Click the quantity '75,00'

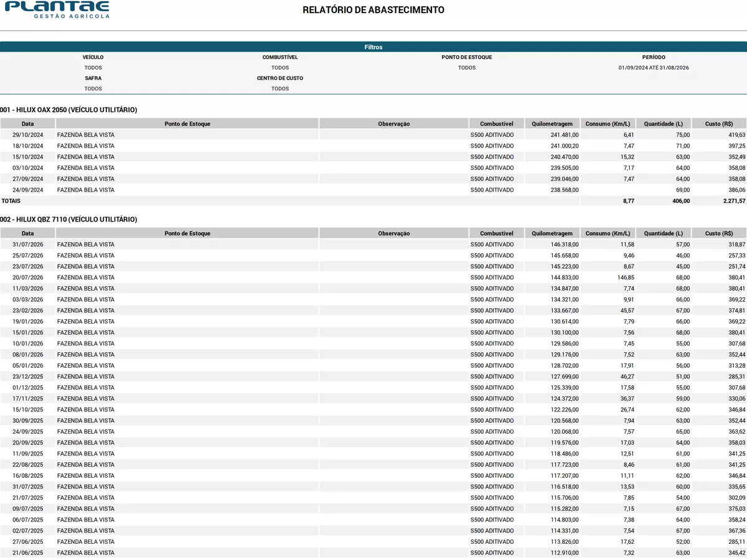[x=682, y=135]
